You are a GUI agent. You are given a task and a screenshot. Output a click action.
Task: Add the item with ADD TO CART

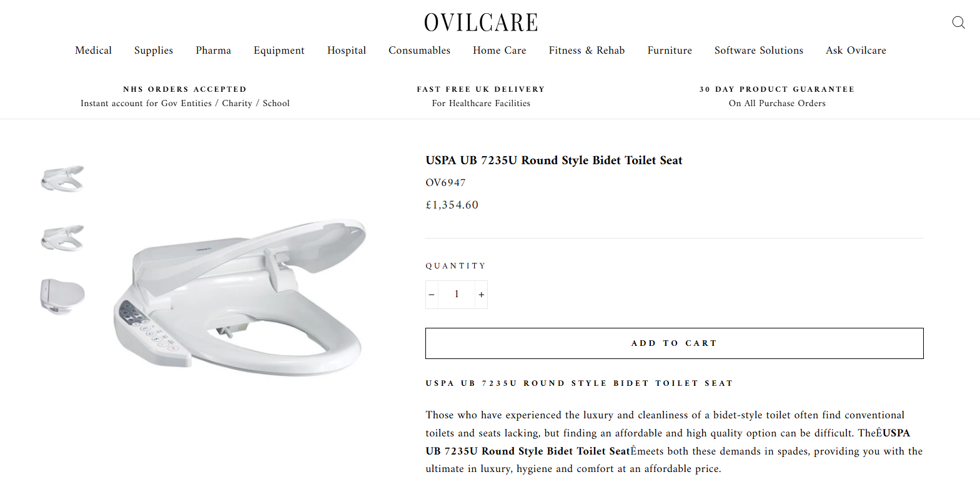point(674,343)
